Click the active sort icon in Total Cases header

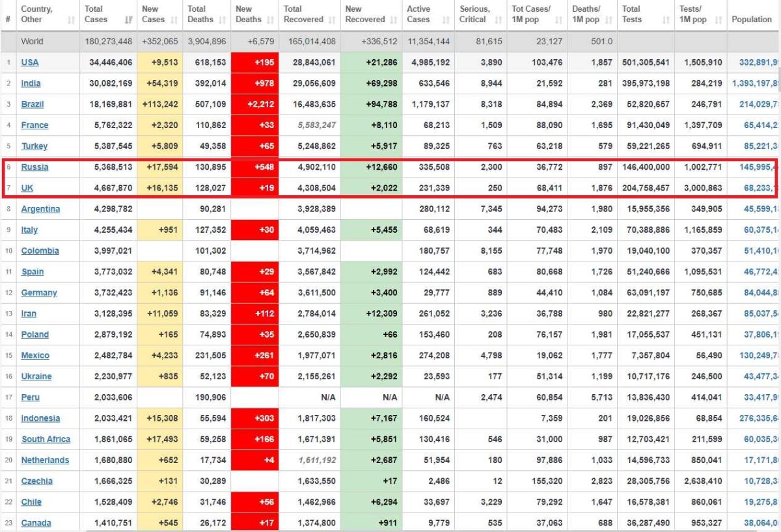(x=128, y=20)
